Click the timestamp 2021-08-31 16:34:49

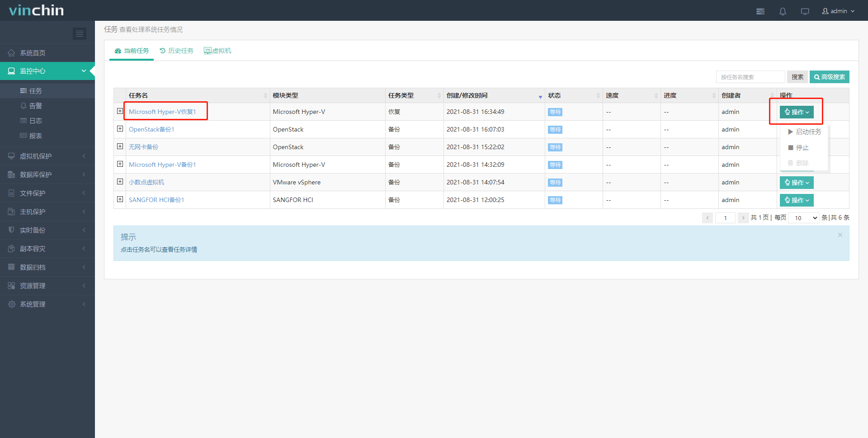tap(475, 112)
